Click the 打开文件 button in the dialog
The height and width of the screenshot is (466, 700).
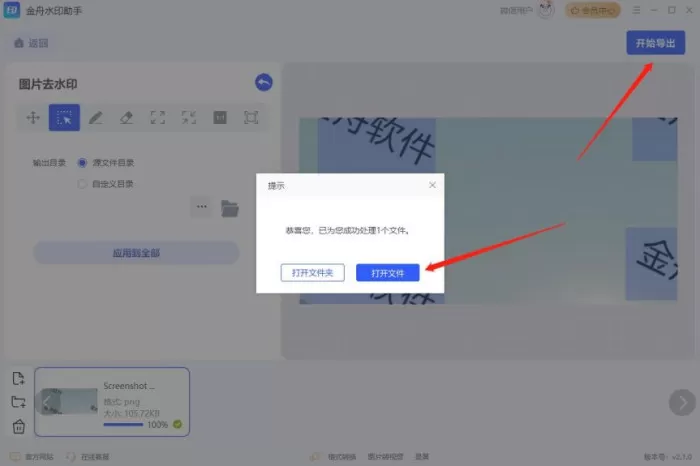(388, 273)
